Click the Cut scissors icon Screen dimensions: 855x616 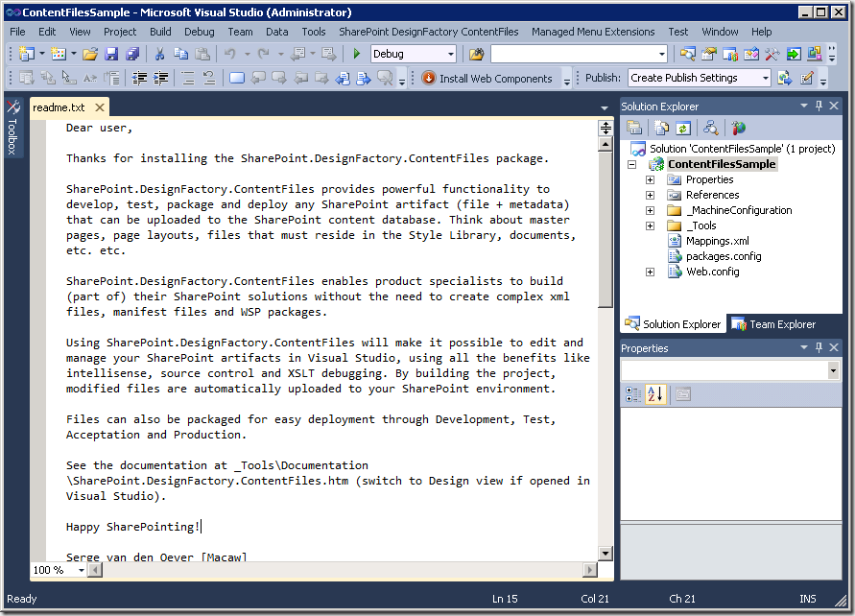tap(159, 54)
